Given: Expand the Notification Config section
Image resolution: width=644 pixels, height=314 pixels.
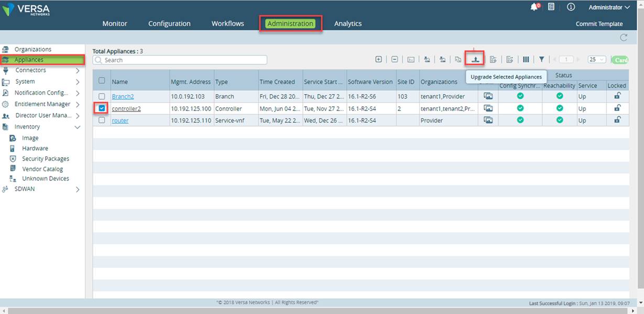Looking at the screenshot, I should point(78,93).
